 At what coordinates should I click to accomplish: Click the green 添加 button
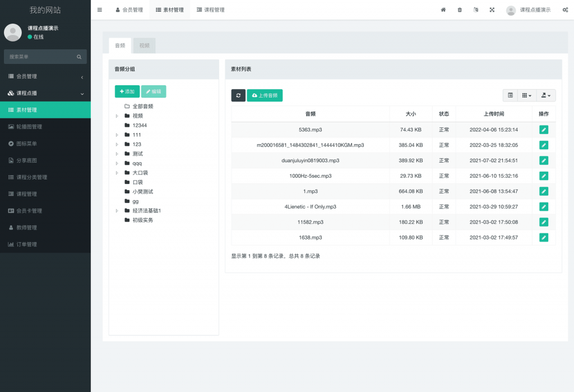click(x=127, y=91)
